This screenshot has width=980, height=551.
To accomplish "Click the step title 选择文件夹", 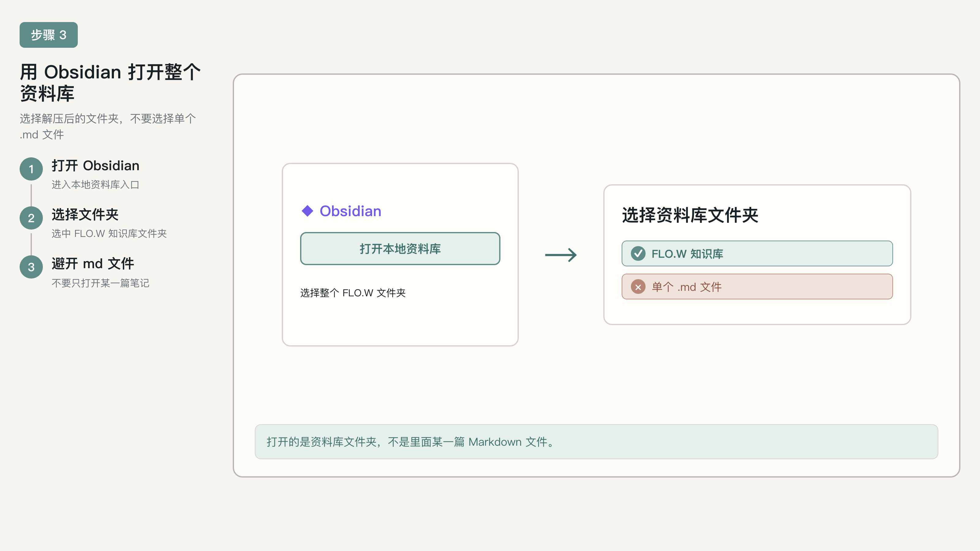I will (85, 215).
